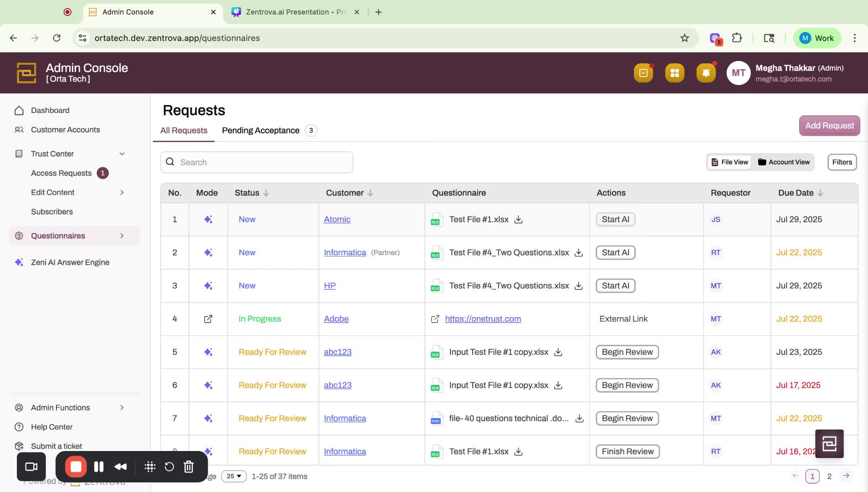The width and height of the screenshot is (868, 492).
Task: Switch to Account View
Action: [784, 162]
